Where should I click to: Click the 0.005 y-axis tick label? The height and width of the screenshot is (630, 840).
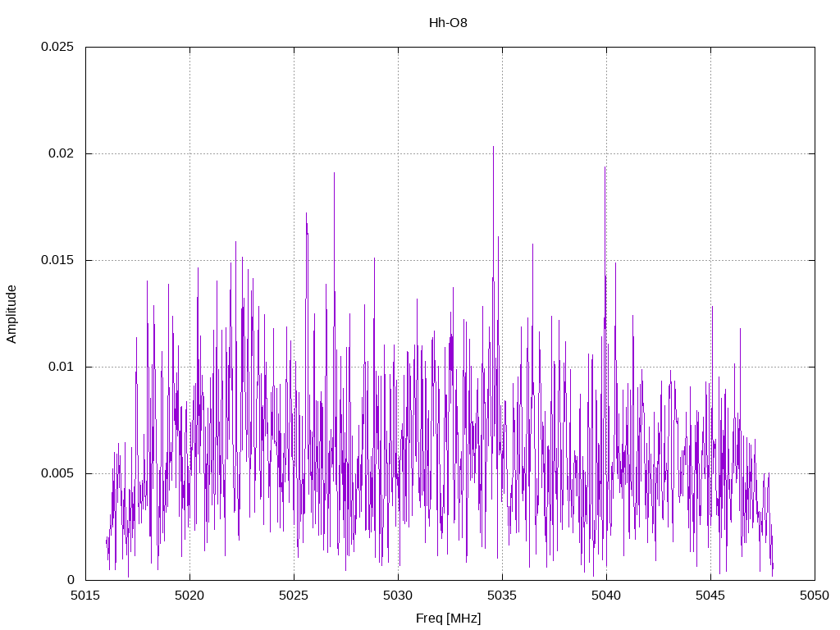pos(57,473)
